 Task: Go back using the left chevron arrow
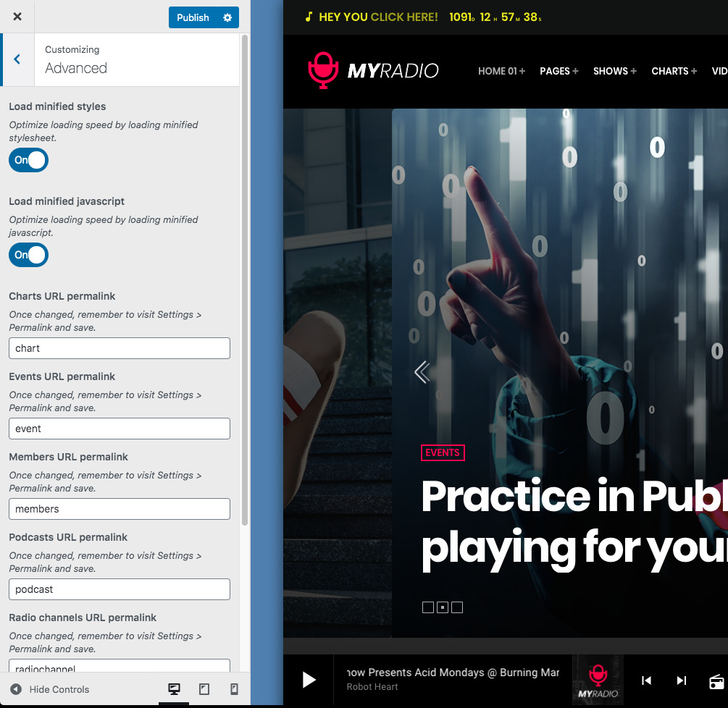point(17,59)
